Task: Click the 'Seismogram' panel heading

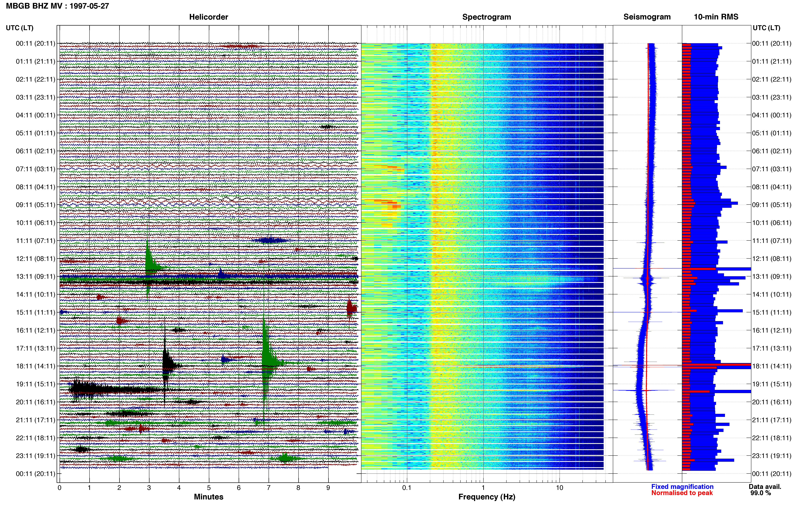Action: tap(647, 17)
